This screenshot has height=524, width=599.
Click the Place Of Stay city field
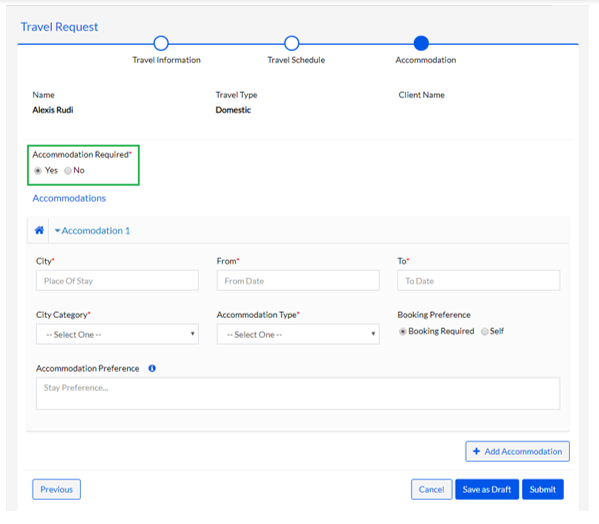[x=117, y=280]
